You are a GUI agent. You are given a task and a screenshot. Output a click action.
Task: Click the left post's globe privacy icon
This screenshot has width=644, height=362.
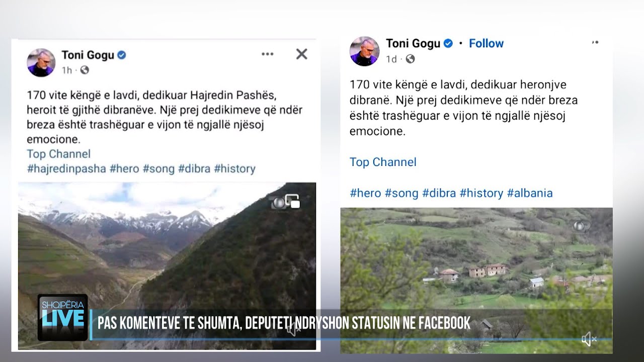point(85,70)
